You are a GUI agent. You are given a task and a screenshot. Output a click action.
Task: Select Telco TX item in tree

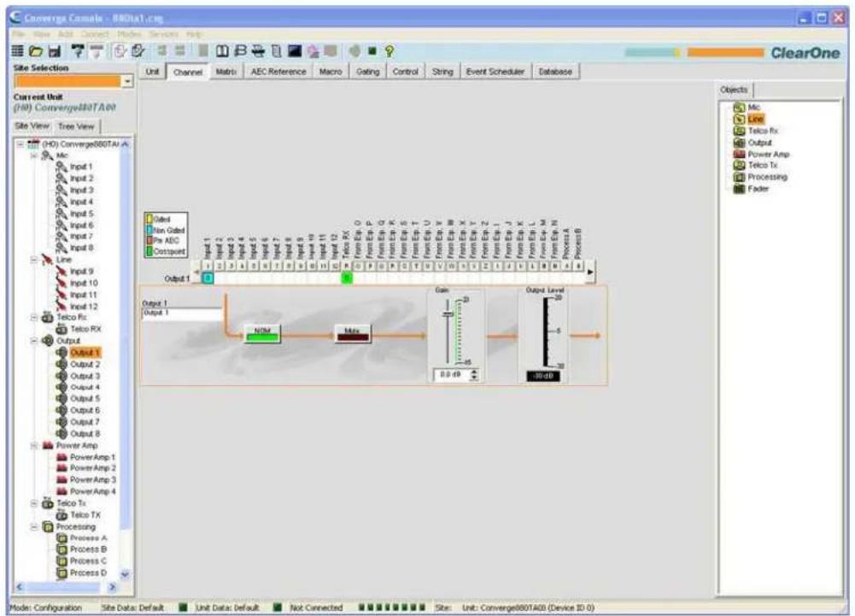click(x=79, y=515)
